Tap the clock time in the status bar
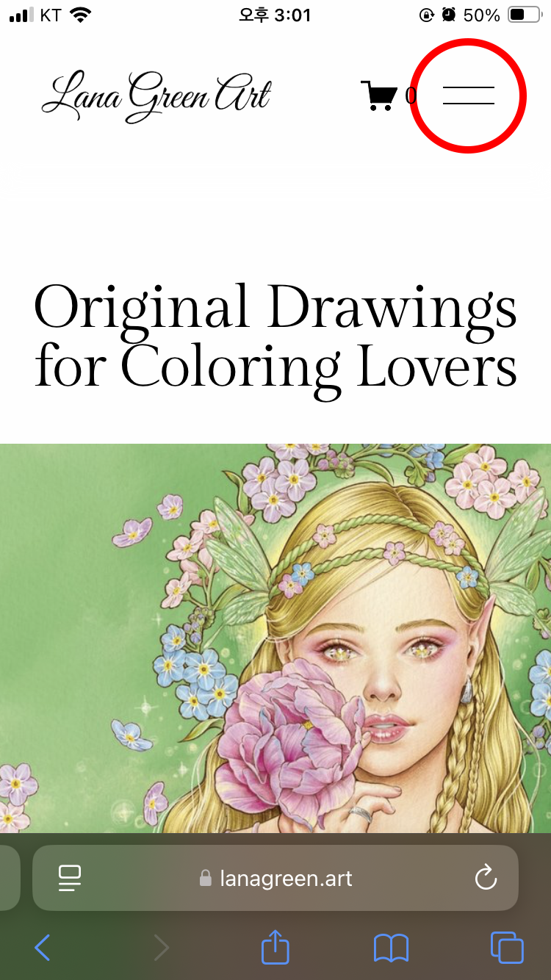The image size is (551, 980). (x=275, y=15)
